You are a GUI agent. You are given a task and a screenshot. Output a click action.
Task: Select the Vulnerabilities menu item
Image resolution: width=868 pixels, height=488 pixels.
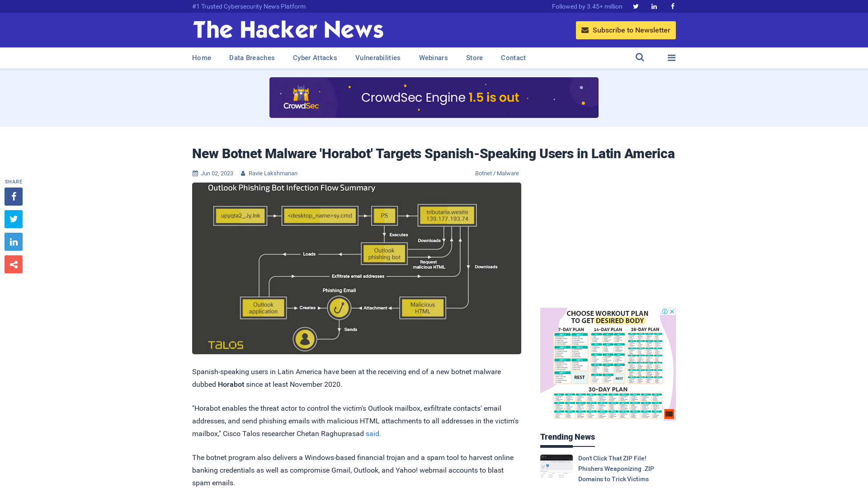coord(378,57)
